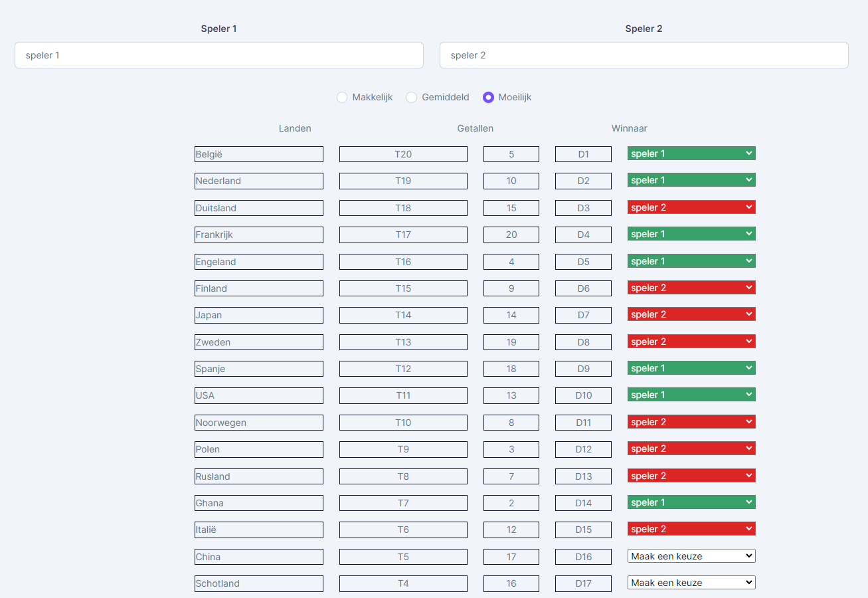Image resolution: width=868 pixels, height=598 pixels.
Task: Click the Duitsland country field
Action: (259, 208)
